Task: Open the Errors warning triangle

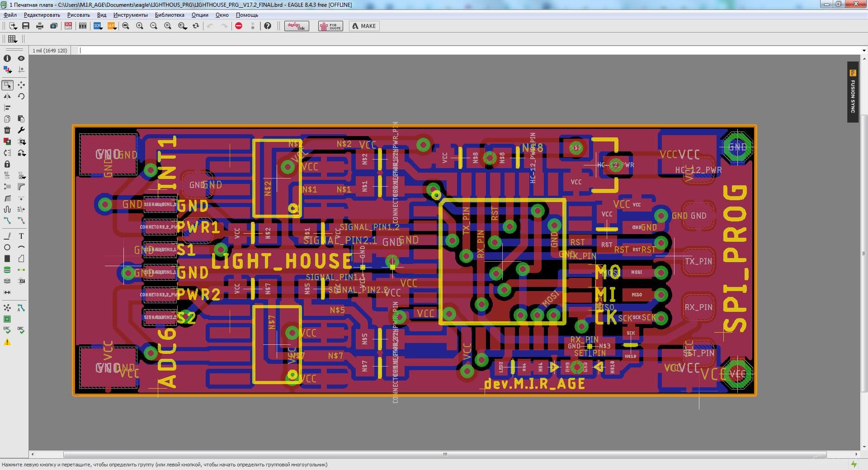Action: [7, 342]
